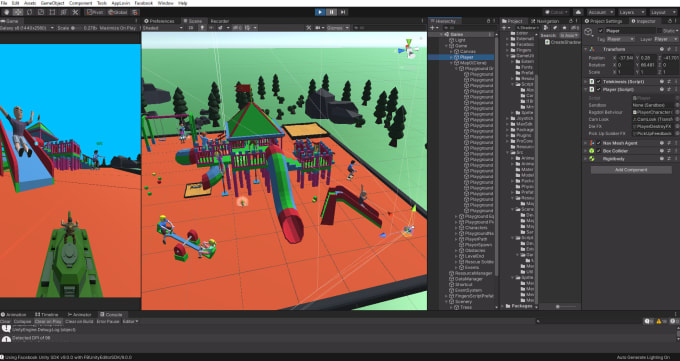Open the Component menu
The image size is (680, 361).
pyautogui.click(x=81, y=3)
